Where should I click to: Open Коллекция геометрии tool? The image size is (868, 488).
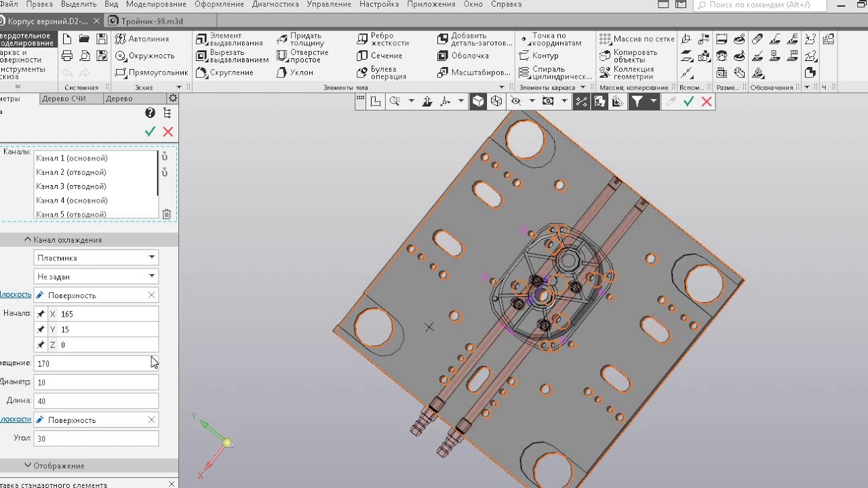point(627,73)
